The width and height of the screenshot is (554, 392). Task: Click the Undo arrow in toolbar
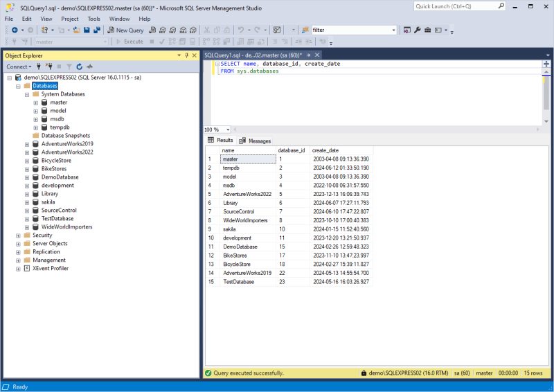(x=241, y=30)
